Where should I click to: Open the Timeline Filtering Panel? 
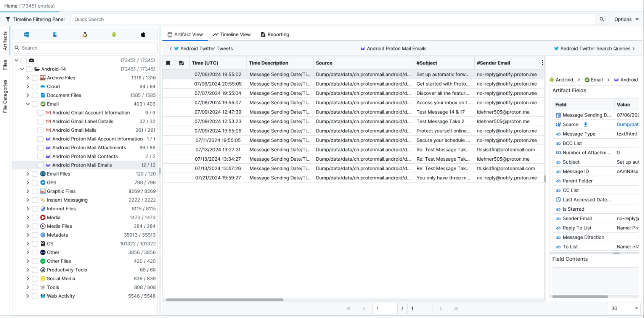point(35,19)
